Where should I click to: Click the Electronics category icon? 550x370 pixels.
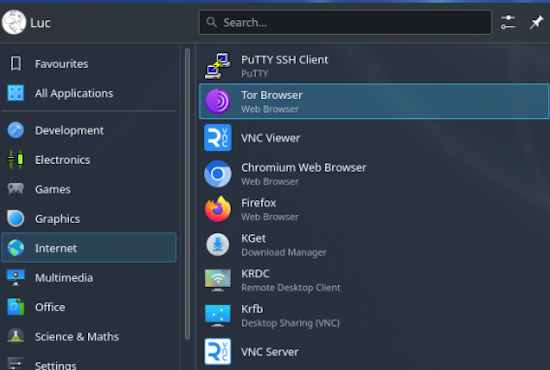[16, 160]
